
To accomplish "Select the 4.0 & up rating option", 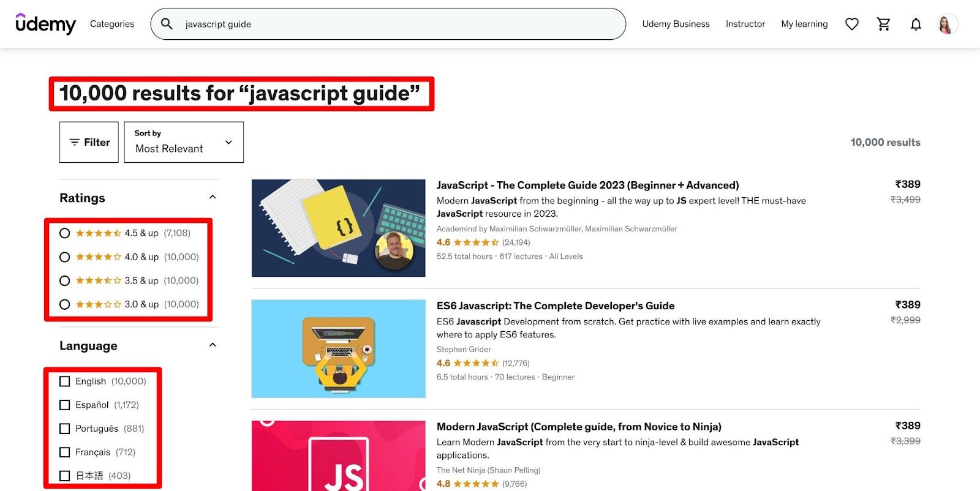I will [64, 257].
